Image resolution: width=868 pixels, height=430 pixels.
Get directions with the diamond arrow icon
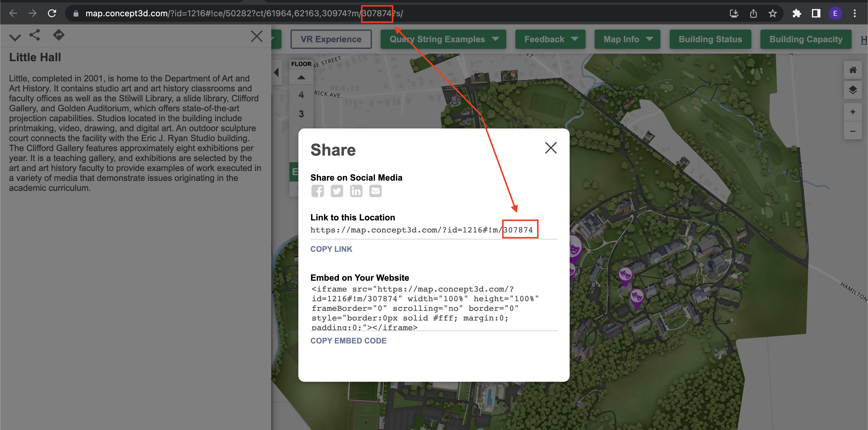[59, 35]
